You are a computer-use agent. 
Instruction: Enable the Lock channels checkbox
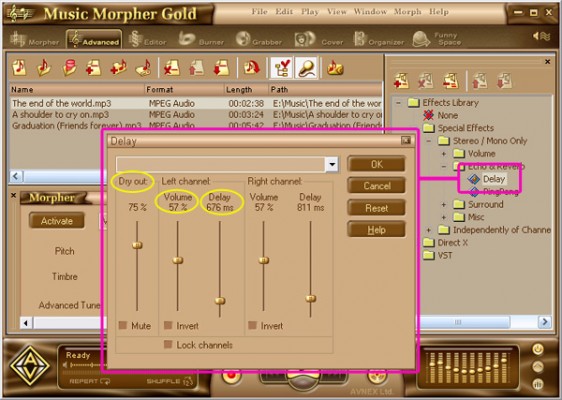click(168, 344)
